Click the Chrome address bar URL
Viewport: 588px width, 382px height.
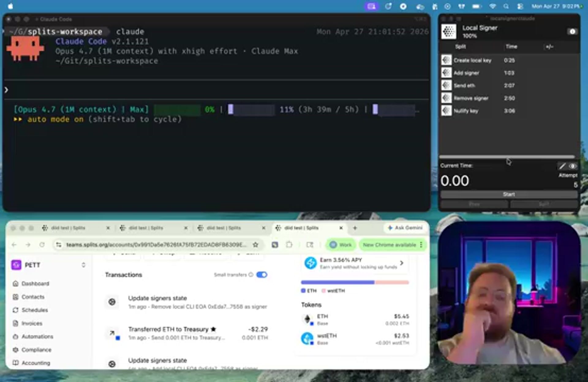156,245
